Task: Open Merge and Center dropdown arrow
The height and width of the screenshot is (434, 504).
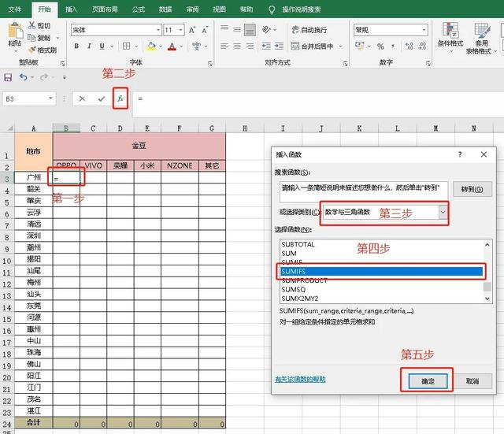Action: pyautogui.click(x=340, y=46)
